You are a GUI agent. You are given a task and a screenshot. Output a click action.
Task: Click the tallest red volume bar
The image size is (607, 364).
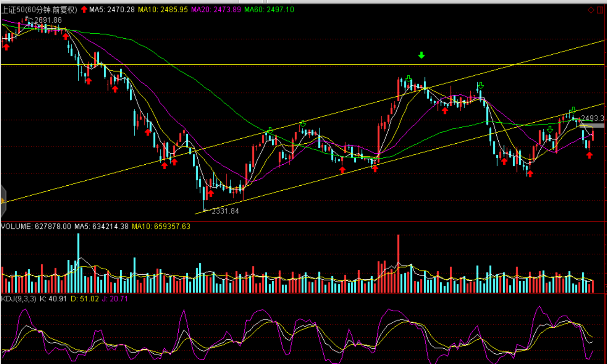click(x=398, y=264)
